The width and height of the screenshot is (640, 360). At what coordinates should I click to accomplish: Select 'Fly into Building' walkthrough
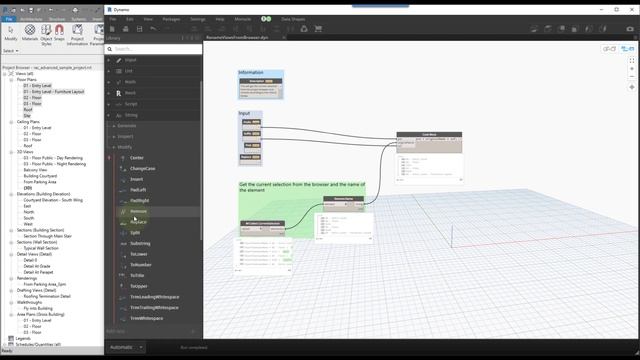tap(38, 309)
